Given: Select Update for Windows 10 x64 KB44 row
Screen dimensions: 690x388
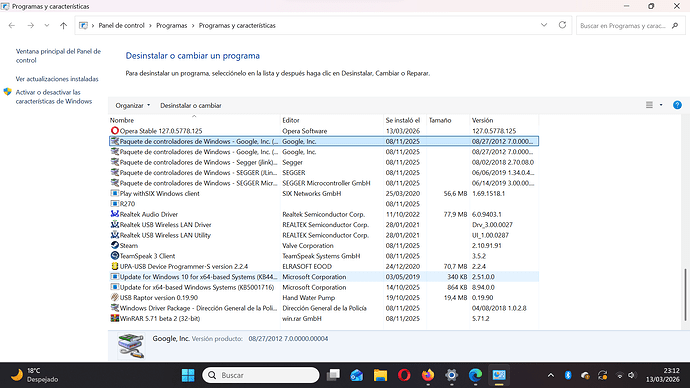Looking at the screenshot, I should coord(323,277).
